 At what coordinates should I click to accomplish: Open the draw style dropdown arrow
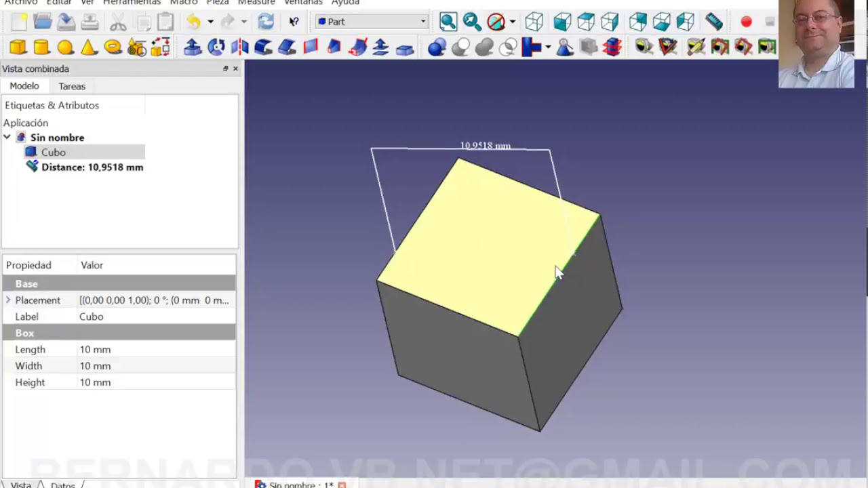[x=512, y=22]
